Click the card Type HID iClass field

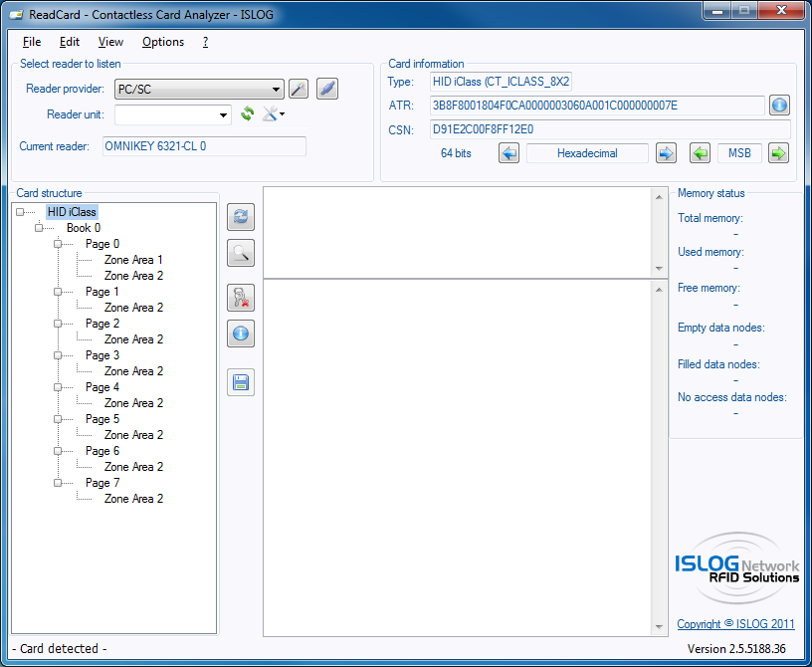(501, 82)
